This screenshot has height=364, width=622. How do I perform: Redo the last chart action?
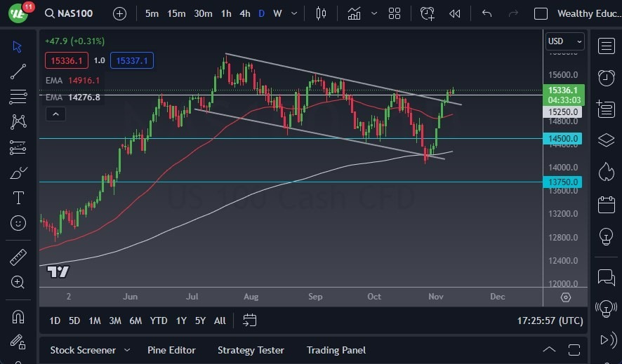coord(513,13)
